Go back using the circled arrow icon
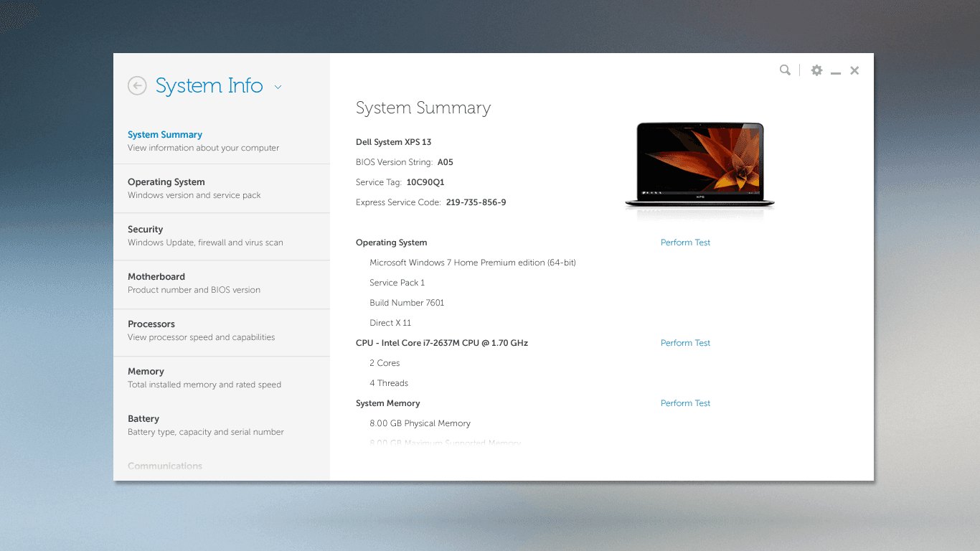This screenshot has height=551, width=980. pyautogui.click(x=137, y=86)
